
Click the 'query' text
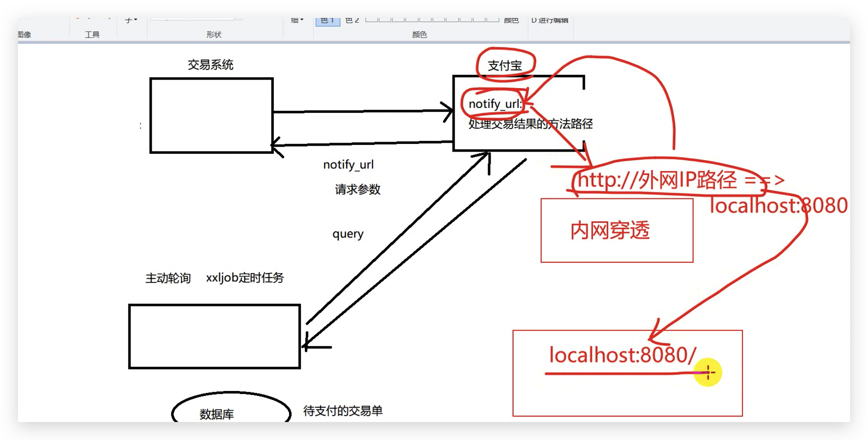[x=348, y=234]
